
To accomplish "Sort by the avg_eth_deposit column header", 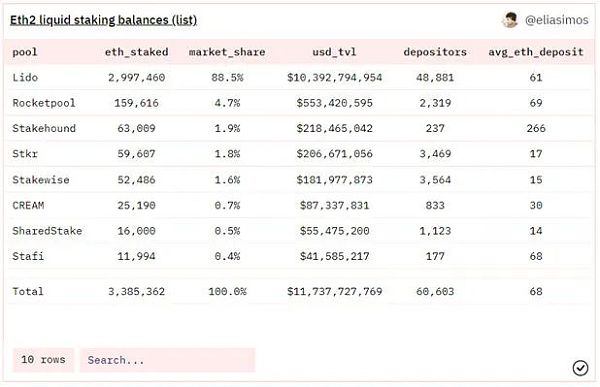I will click(x=536, y=52).
